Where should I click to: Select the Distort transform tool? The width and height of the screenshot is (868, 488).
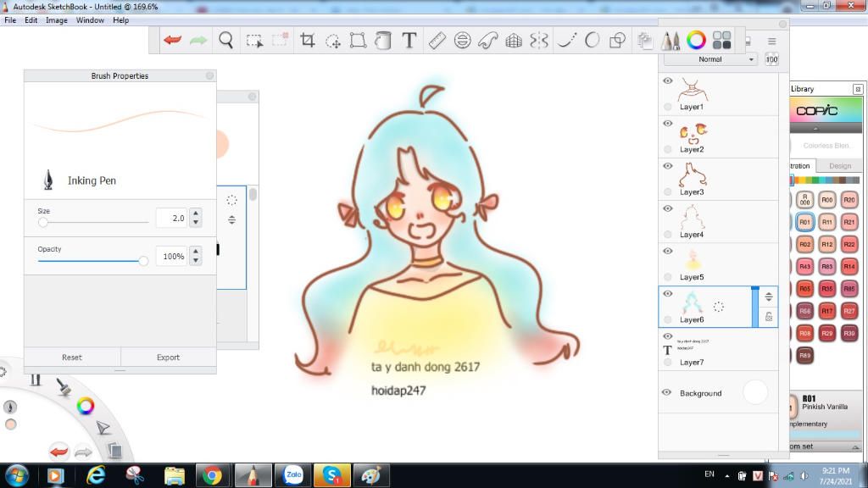[x=358, y=41]
